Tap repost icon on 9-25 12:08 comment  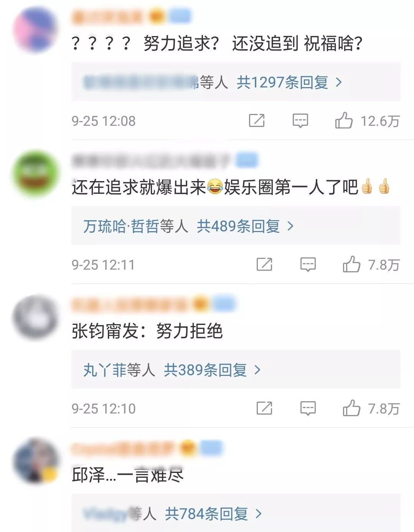(257, 120)
